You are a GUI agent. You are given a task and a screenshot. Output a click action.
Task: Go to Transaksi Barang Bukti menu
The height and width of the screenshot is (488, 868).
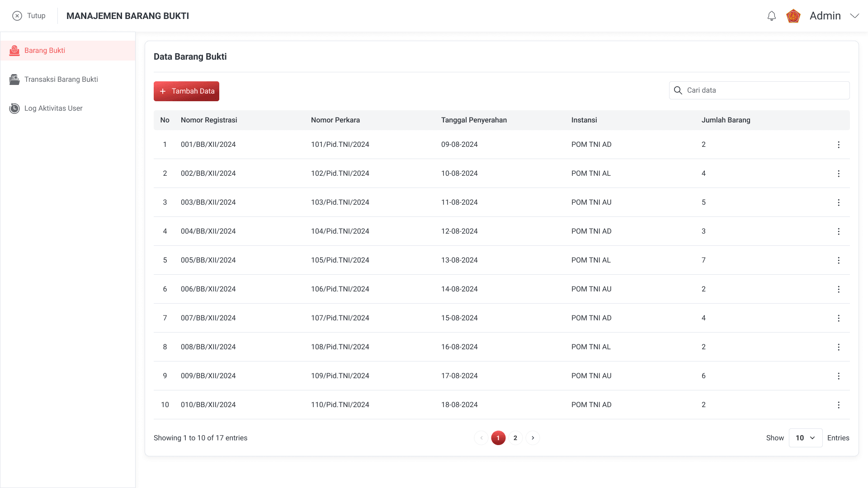61,80
